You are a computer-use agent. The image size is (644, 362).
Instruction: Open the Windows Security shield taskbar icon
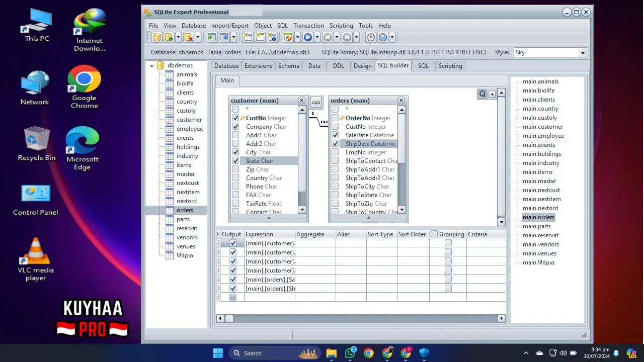[x=424, y=353]
